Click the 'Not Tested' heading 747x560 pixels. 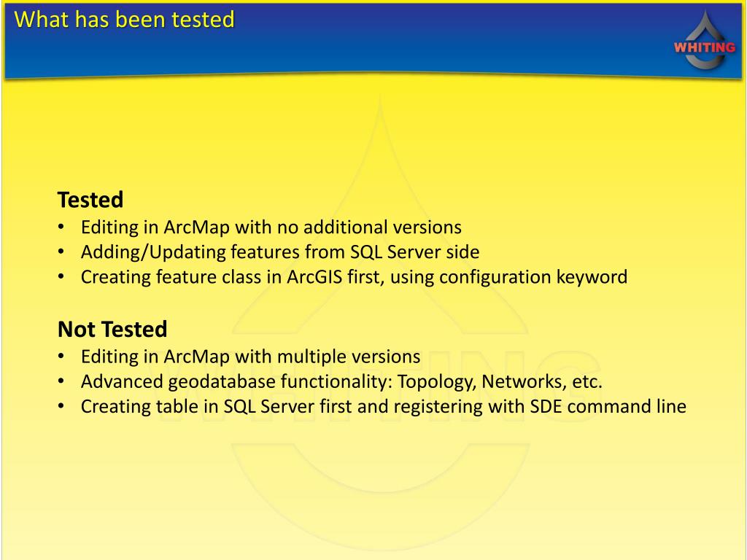click(112, 329)
